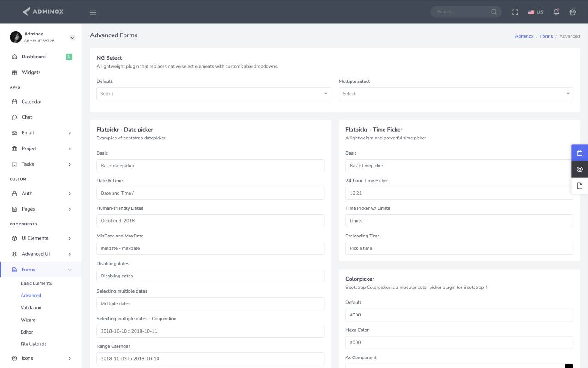Click the Icons chip icon
The width and height of the screenshot is (588, 368).
point(14,358)
